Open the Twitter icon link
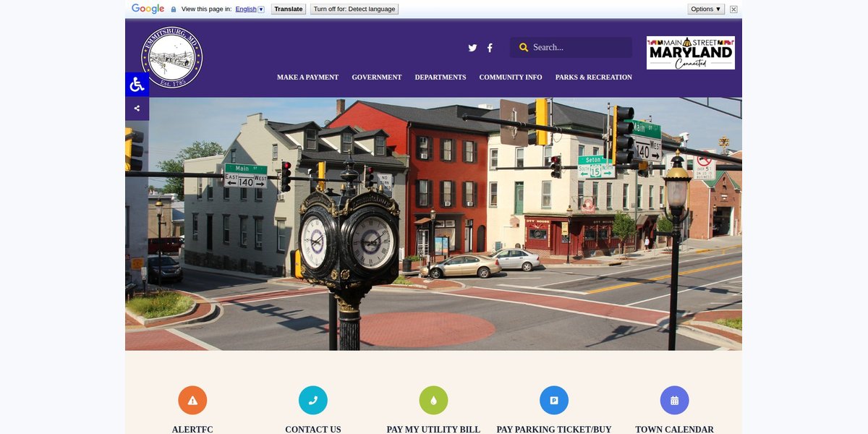Viewport: 868px width, 434px height. point(472,48)
